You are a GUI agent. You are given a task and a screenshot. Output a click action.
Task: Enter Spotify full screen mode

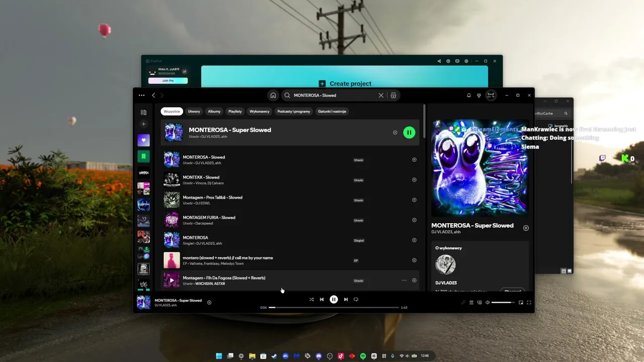529,303
